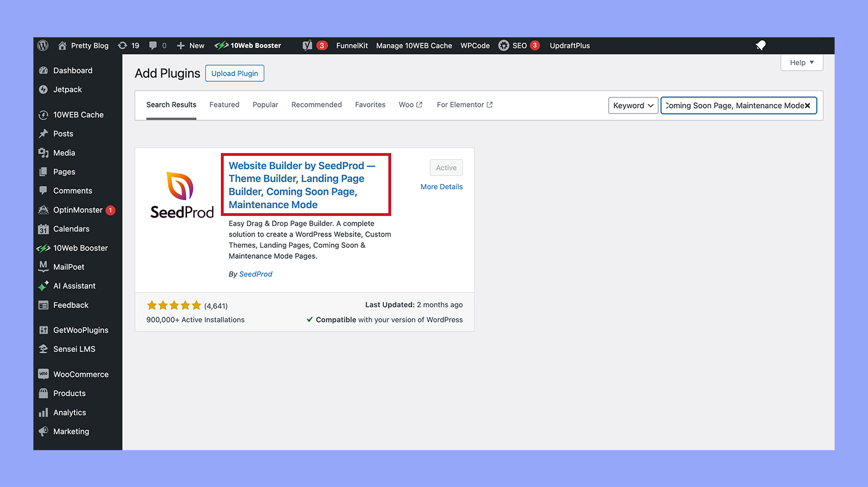This screenshot has height=487, width=868.
Task: Open More Details for SeedProd plugin
Action: [442, 187]
